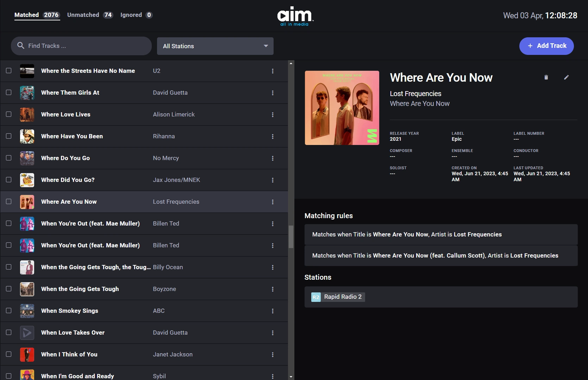Check the Where Them Girls At checkbox
This screenshot has width=588, height=380.
[9, 93]
